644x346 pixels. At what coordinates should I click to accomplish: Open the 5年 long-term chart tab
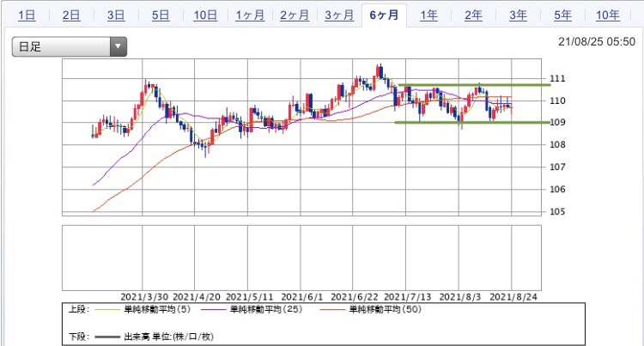(562, 15)
